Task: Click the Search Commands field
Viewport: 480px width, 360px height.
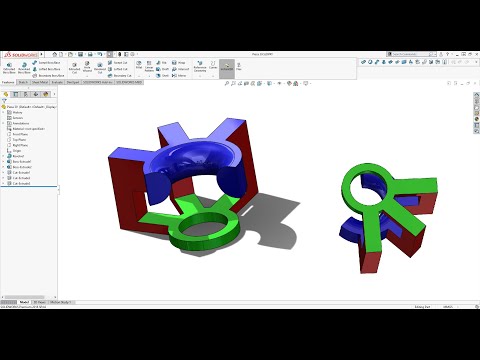Action: point(411,54)
